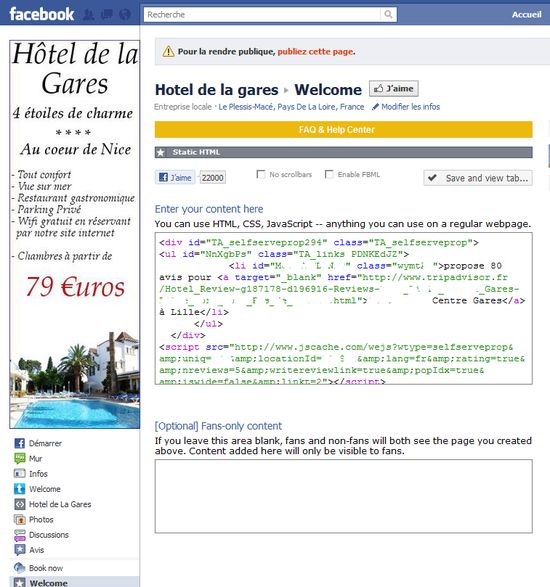Click Save and view tab button
Image resolution: width=550 pixels, height=587 pixels.
click(x=478, y=178)
